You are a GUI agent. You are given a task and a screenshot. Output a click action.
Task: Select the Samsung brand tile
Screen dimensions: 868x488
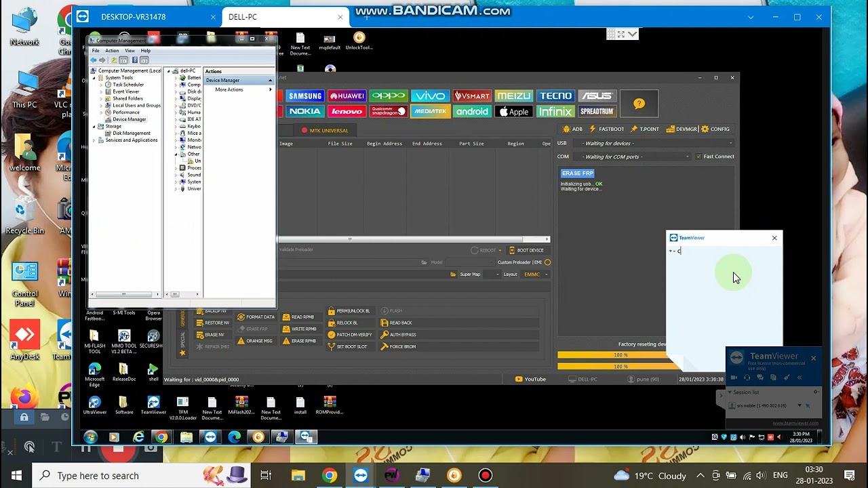[x=304, y=96]
